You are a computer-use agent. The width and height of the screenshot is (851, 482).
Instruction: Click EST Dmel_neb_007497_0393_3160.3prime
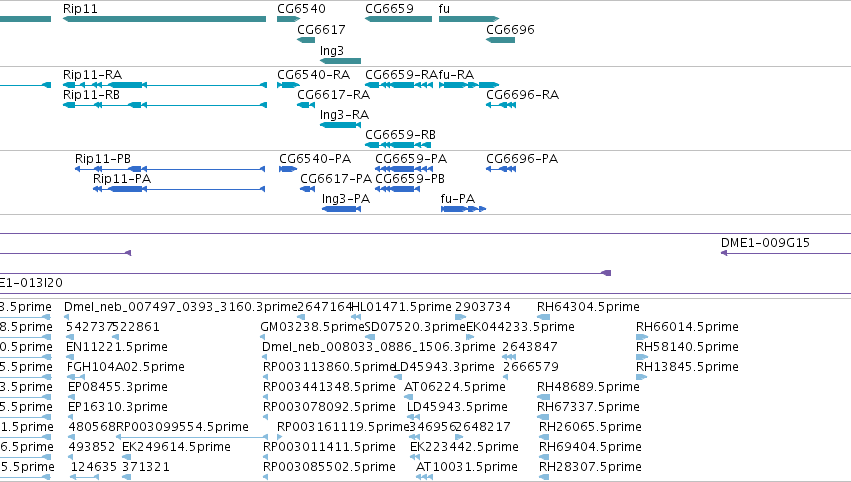[181, 307]
